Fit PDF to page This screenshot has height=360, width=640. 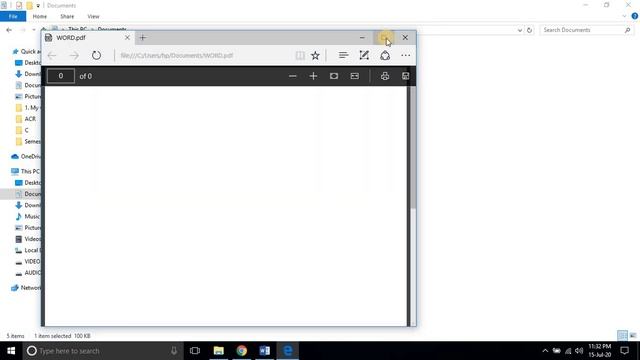[x=334, y=76]
